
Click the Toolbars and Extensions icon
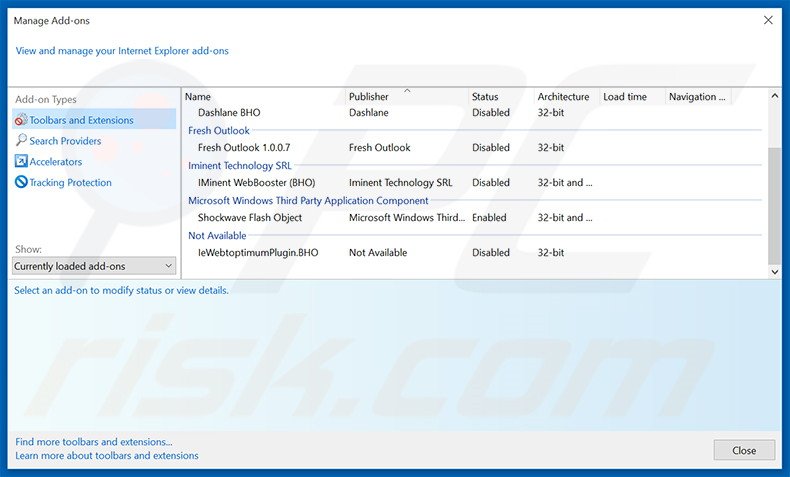pyautogui.click(x=21, y=120)
